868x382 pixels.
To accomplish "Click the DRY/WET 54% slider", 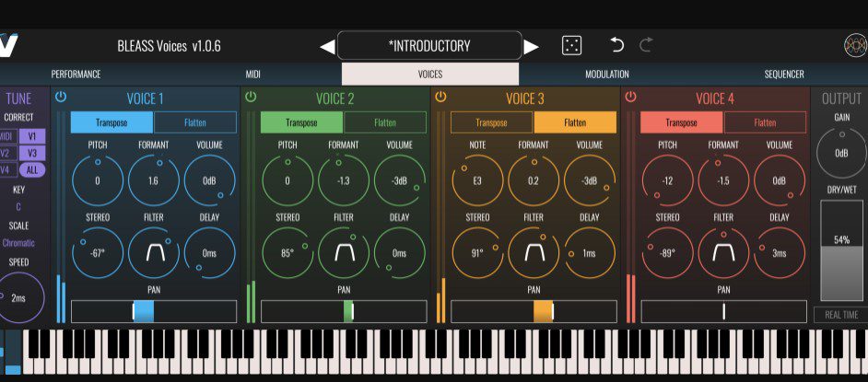I will pyautogui.click(x=841, y=250).
